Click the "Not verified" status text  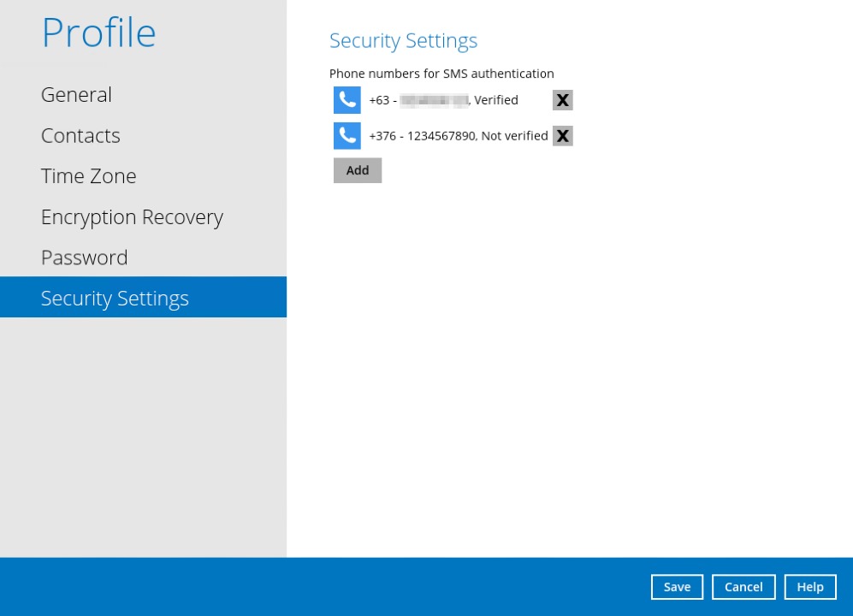pyautogui.click(x=514, y=136)
